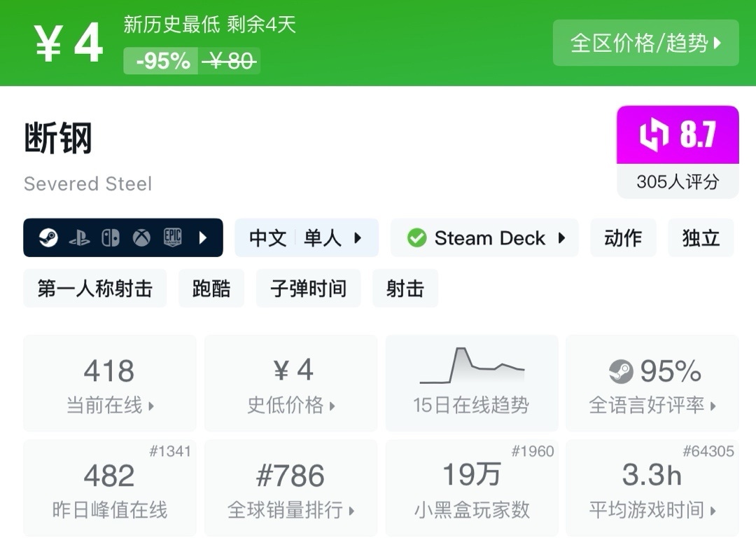View the 15日在线趋势 chart

(x=472, y=382)
